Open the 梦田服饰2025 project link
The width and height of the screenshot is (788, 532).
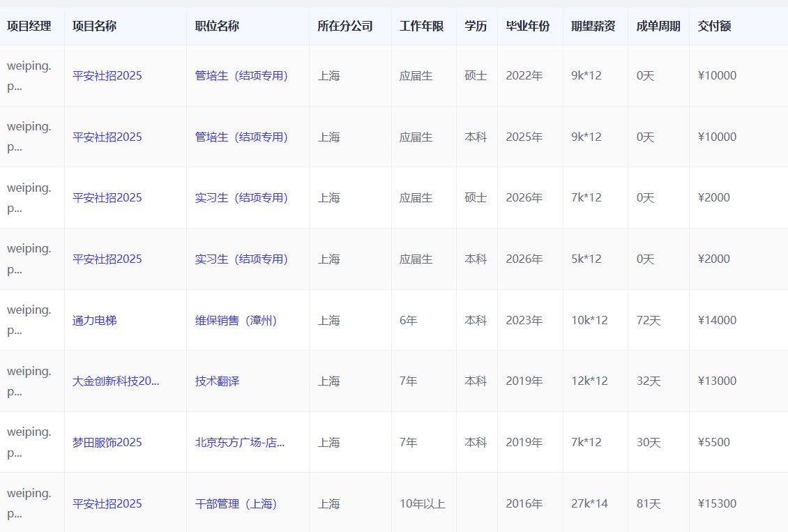pos(107,443)
